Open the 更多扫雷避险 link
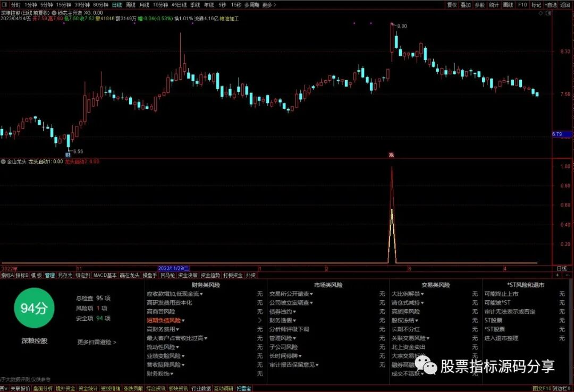 97,342
